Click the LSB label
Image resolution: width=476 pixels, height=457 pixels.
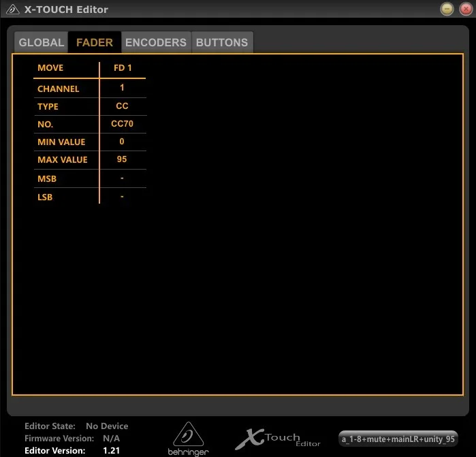tap(45, 198)
